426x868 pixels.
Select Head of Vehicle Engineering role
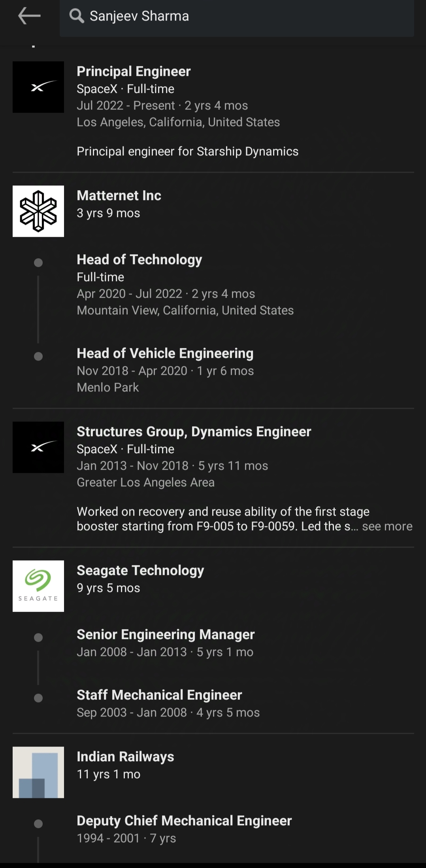click(165, 353)
